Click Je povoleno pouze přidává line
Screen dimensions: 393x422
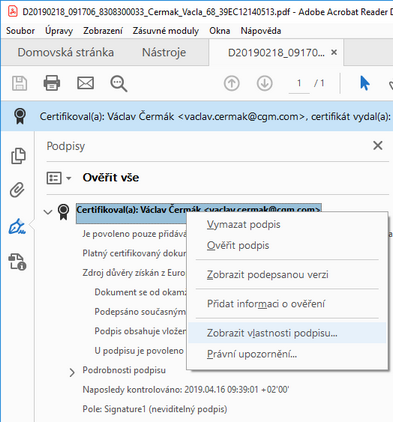point(134,234)
